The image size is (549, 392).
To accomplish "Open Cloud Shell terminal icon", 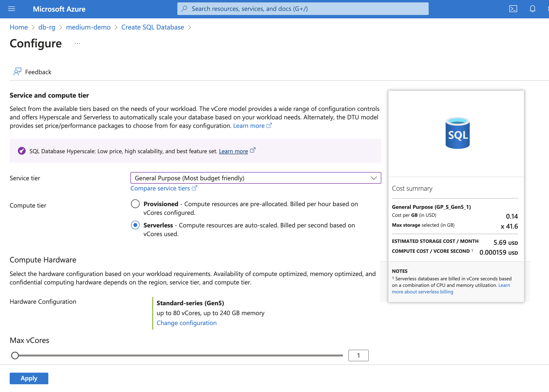I will [513, 9].
